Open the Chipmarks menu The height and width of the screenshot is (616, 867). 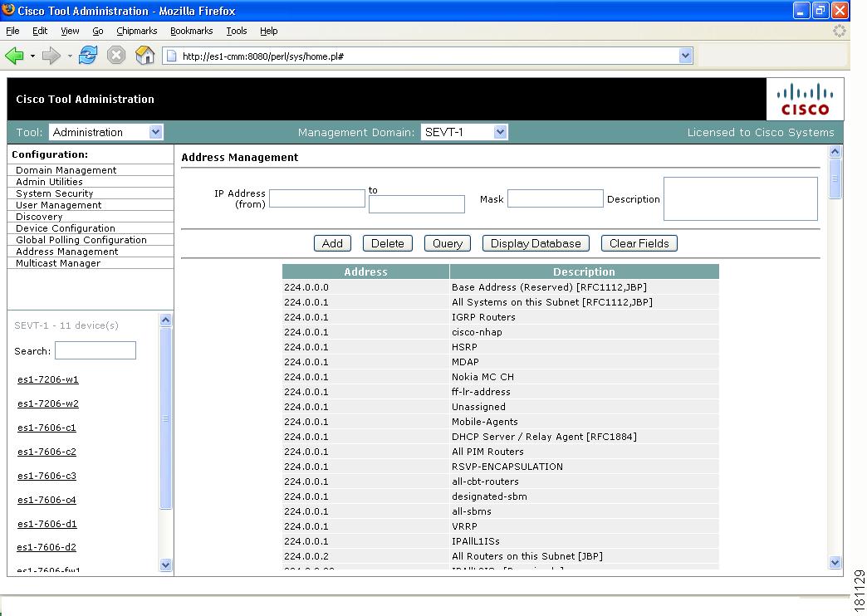(136, 31)
